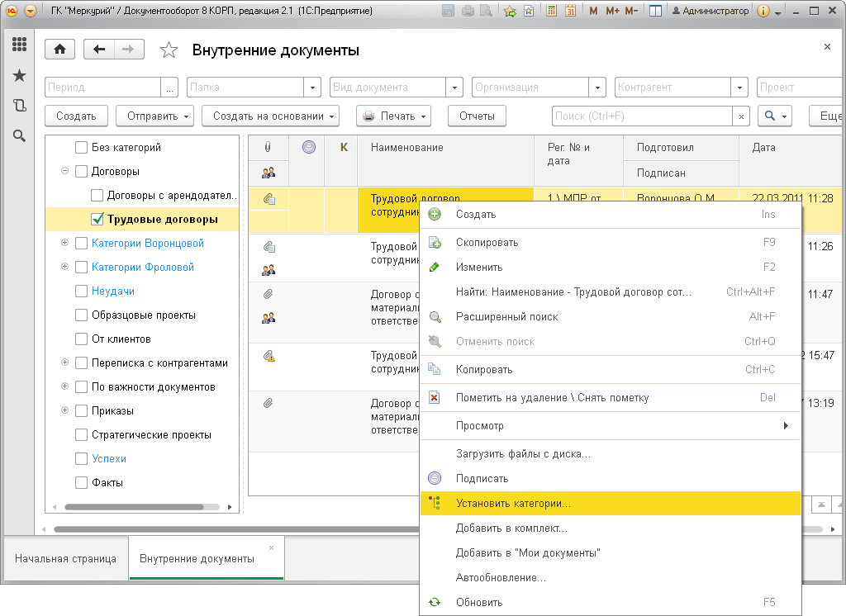
Task: Uncheck Трудовые договоры checkbox
Action: [x=97, y=219]
